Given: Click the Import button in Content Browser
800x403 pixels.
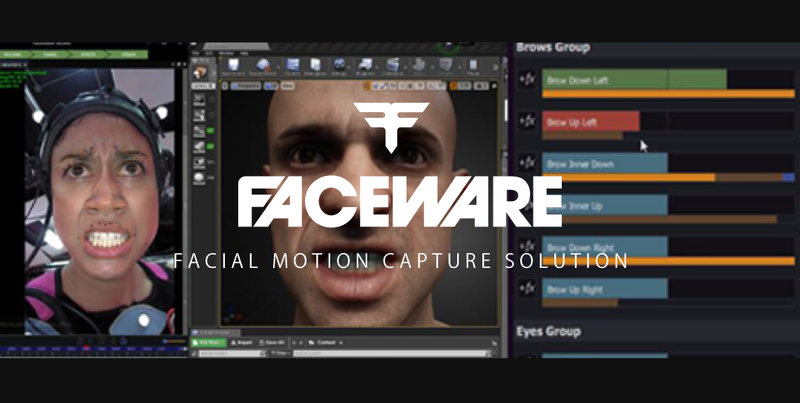Looking at the screenshot, I should [x=241, y=343].
